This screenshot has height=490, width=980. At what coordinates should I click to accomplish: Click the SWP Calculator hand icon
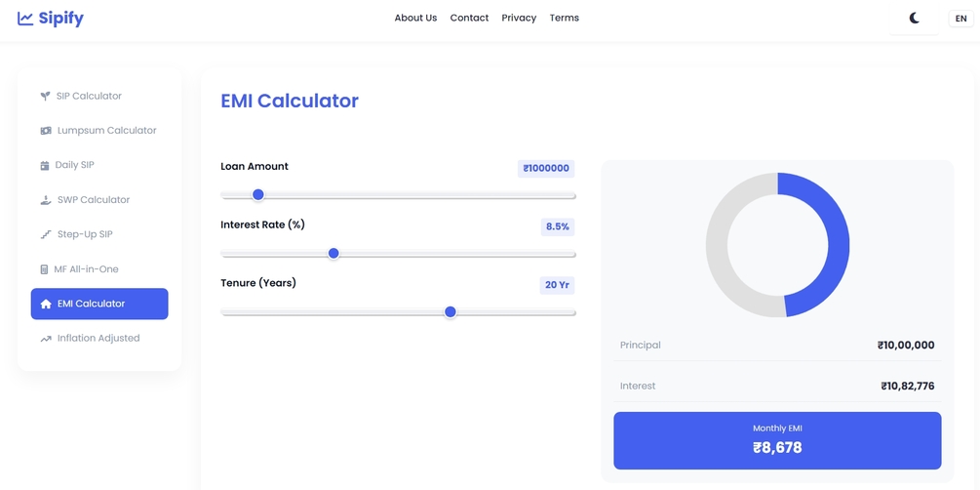click(x=45, y=200)
